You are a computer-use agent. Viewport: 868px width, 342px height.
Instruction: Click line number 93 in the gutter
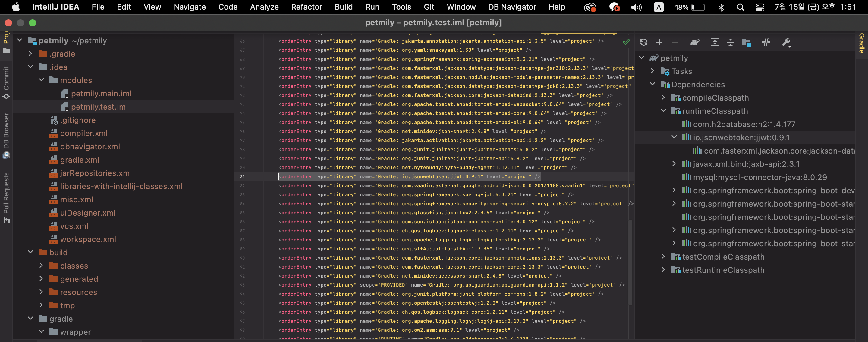[x=242, y=285]
